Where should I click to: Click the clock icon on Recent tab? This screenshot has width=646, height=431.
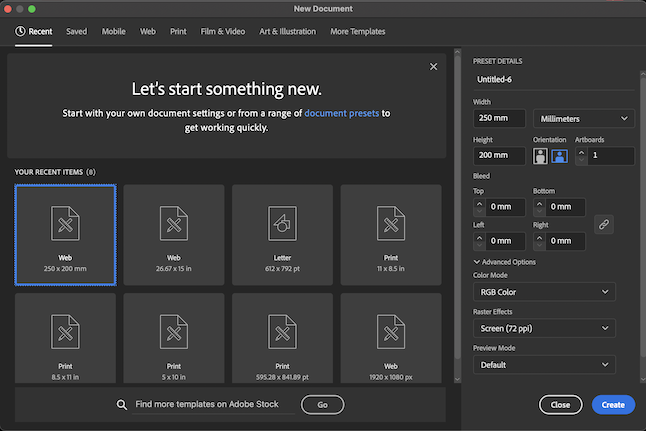[x=20, y=31]
